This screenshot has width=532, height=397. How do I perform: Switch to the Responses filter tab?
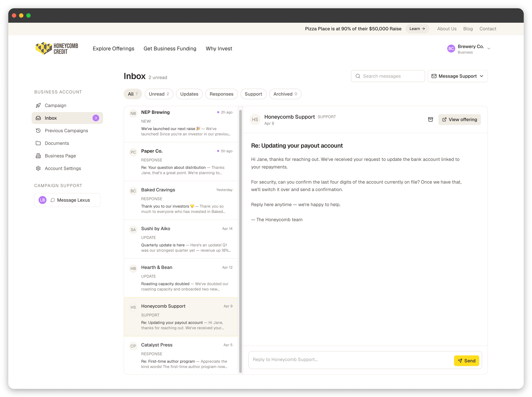click(x=221, y=94)
